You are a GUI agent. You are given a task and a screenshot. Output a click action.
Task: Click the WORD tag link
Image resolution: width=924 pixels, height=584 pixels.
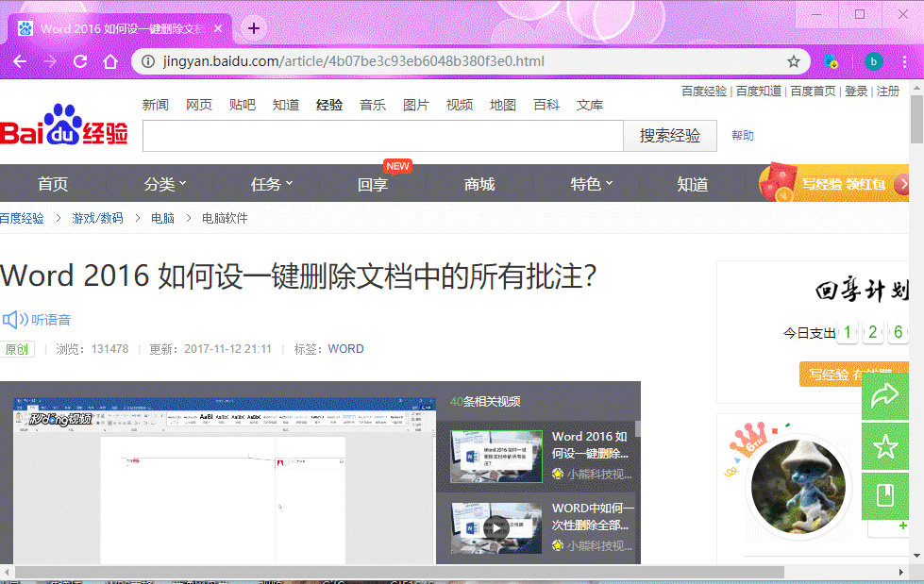coord(346,349)
